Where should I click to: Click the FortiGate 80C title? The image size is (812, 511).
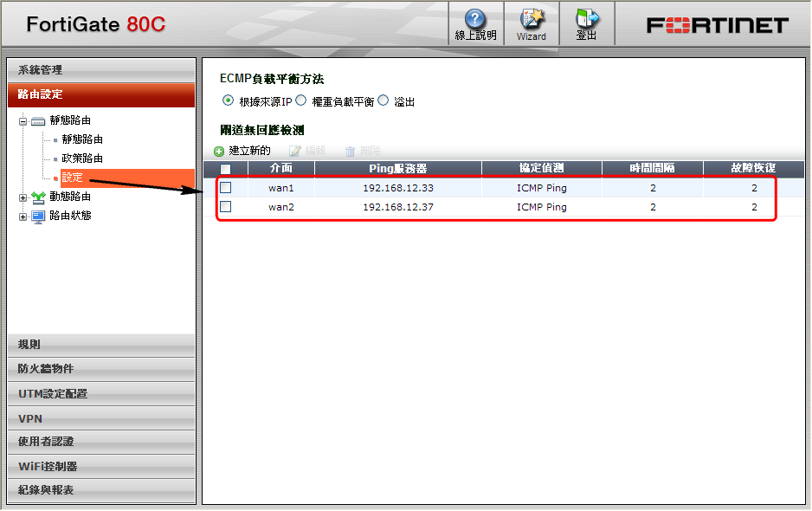pyautogui.click(x=96, y=24)
